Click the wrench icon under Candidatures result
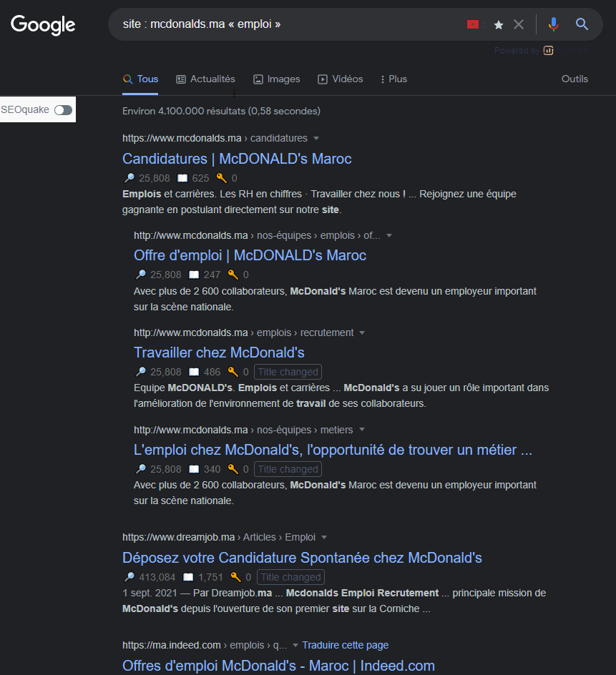Image resolution: width=616 pixels, height=675 pixels. coord(220,177)
